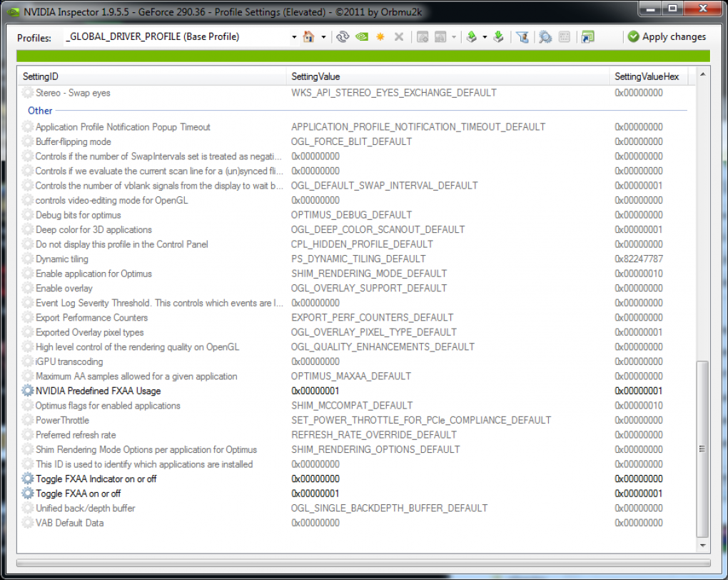The height and width of the screenshot is (580, 728).
Task: Open the dropdown arrow next to the export icon
Action: tap(485, 36)
